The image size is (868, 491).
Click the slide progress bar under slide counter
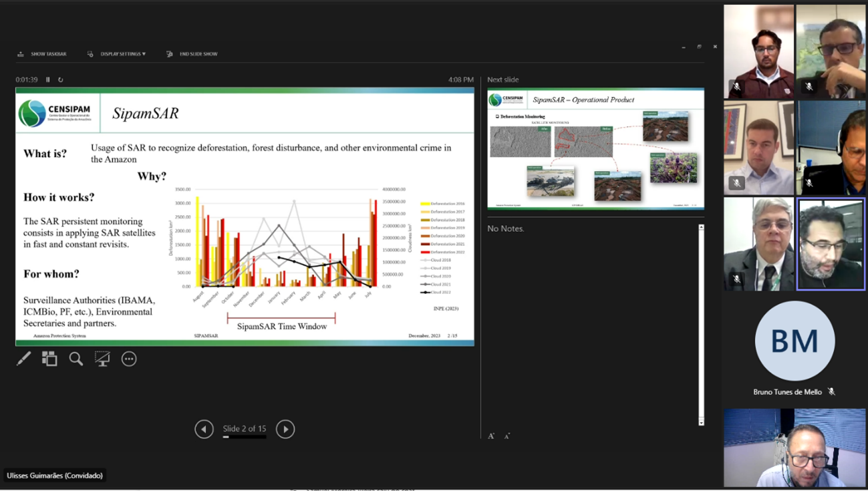[x=245, y=437]
